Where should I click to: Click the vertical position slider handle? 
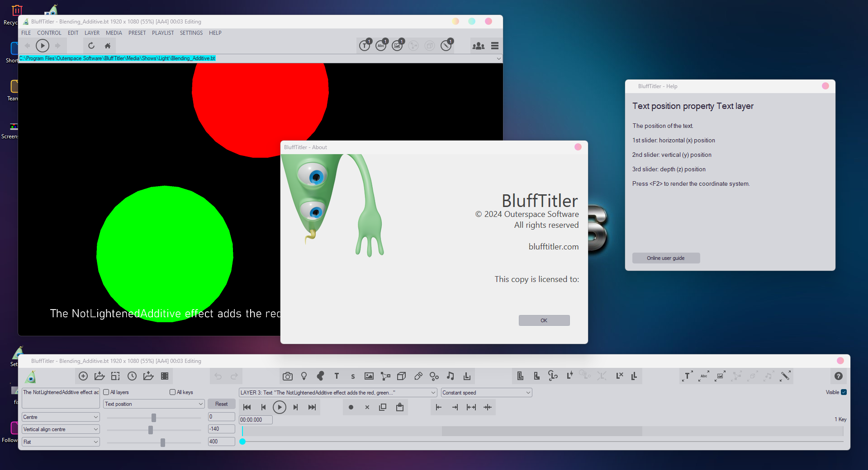pyautogui.click(x=151, y=430)
